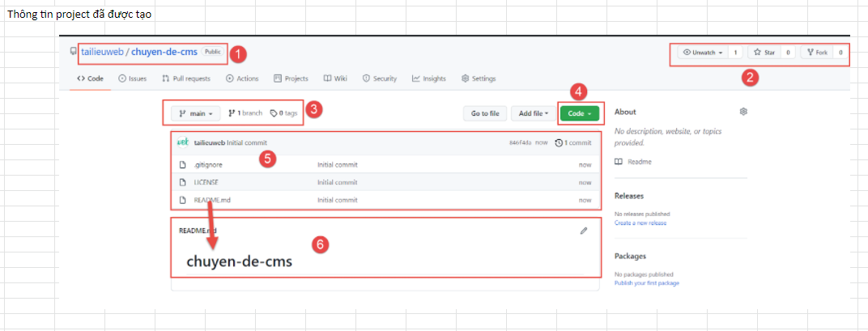This screenshot has width=868, height=331.
Task: Open the Projects tab
Action: [x=291, y=79]
